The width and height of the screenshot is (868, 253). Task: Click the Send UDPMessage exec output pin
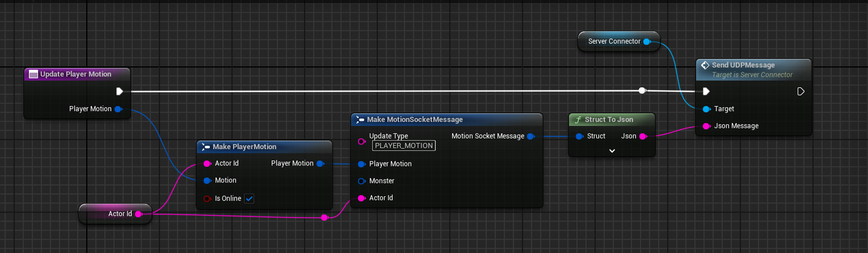pyautogui.click(x=800, y=91)
